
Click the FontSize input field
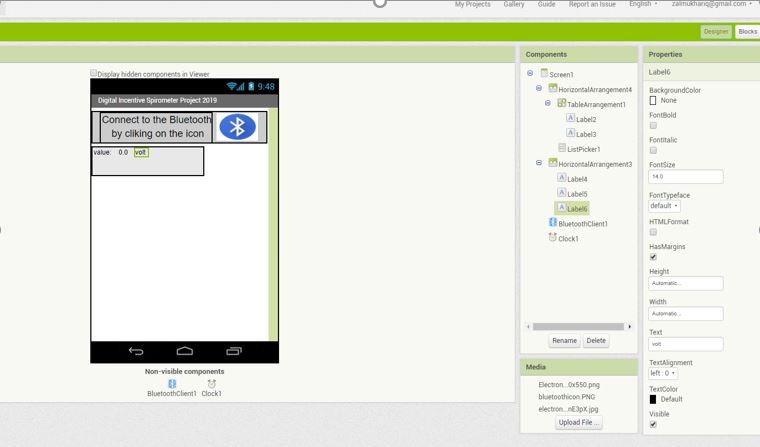[685, 176]
